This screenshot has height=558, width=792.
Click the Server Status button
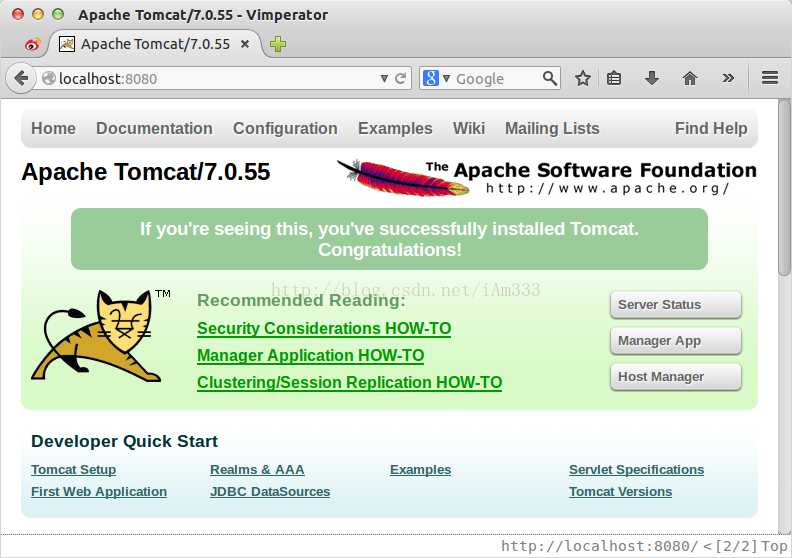(676, 305)
